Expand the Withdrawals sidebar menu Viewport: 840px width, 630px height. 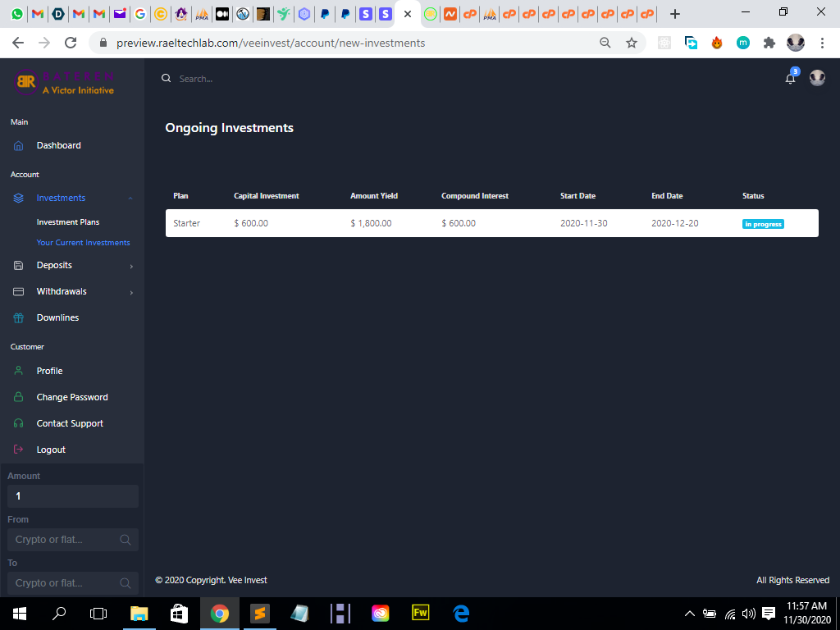(72, 291)
